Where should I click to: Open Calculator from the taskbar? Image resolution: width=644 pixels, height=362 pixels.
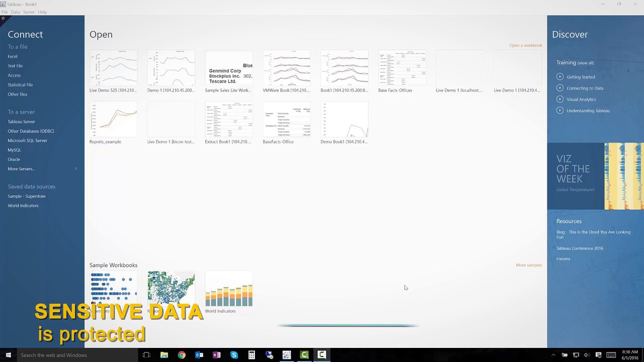pos(252,355)
